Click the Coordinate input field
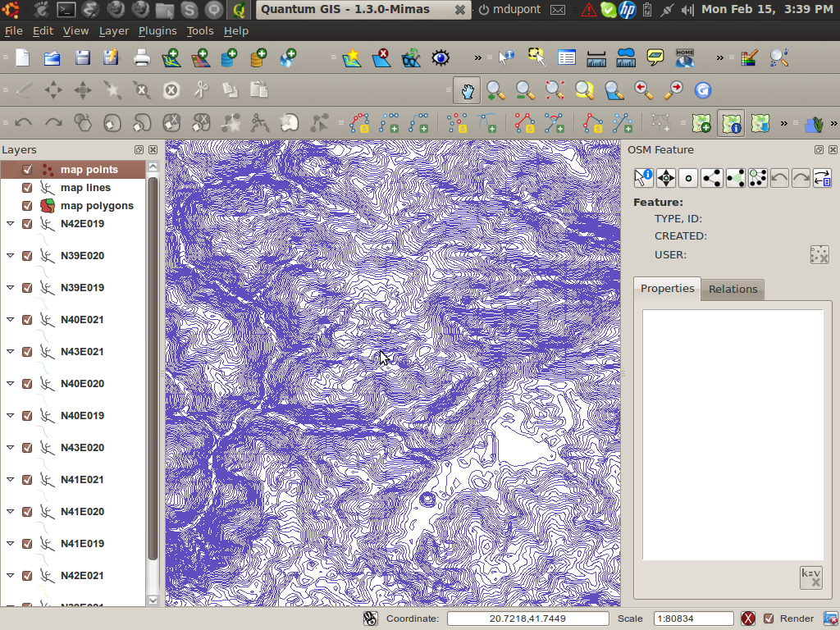The width and height of the screenshot is (840, 630). pyautogui.click(x=527, y=619)
